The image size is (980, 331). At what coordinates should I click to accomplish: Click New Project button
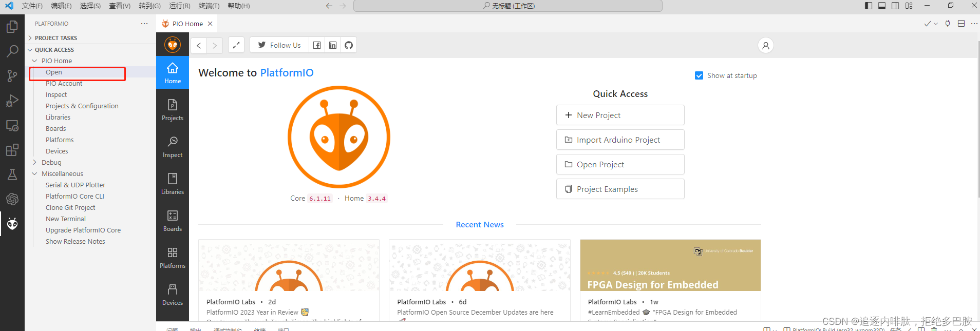coord(620,115)
